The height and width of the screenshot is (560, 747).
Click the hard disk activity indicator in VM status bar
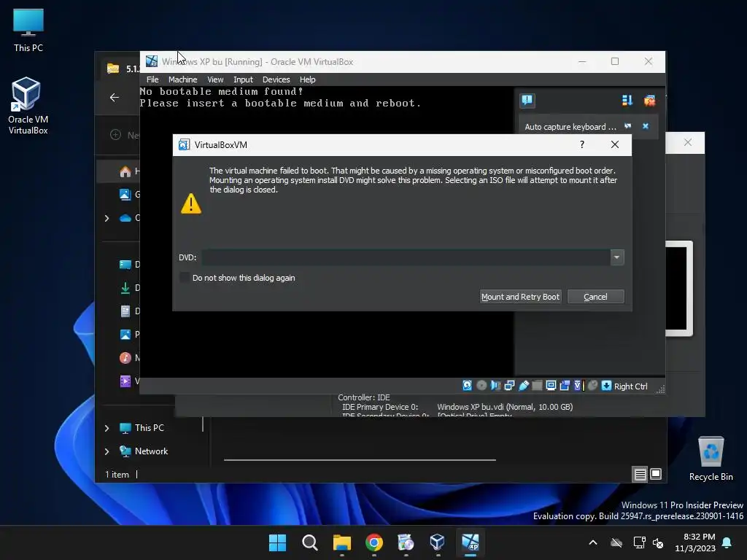pos(467,386)
